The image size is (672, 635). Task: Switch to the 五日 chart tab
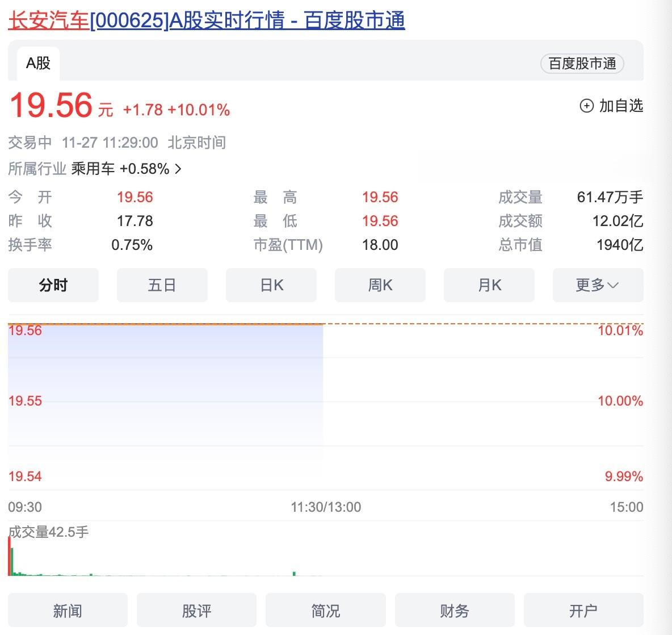pos(162,285)
